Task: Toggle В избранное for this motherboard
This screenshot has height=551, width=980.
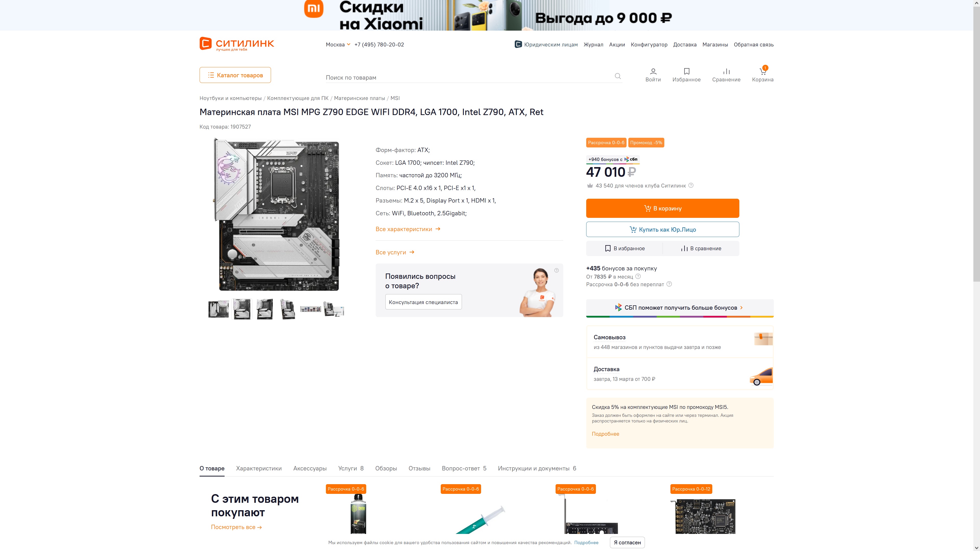Action: (x=624, y=248)
